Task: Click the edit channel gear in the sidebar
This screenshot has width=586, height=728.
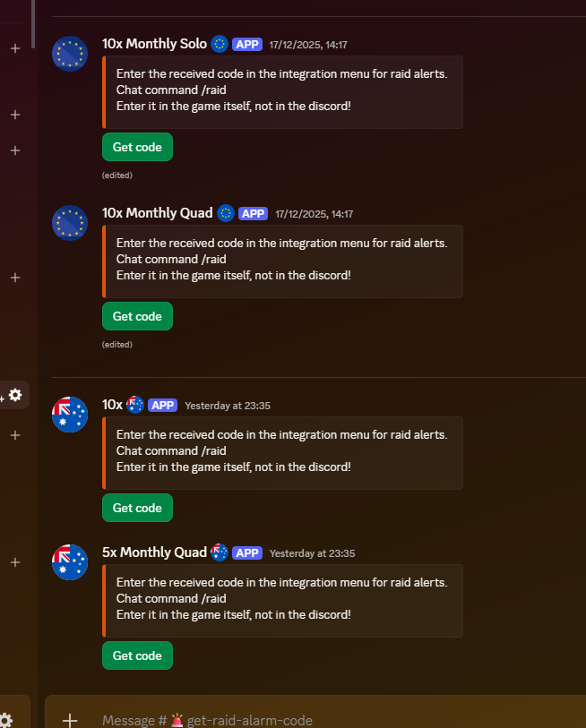Action: click(x=15, y=395)
